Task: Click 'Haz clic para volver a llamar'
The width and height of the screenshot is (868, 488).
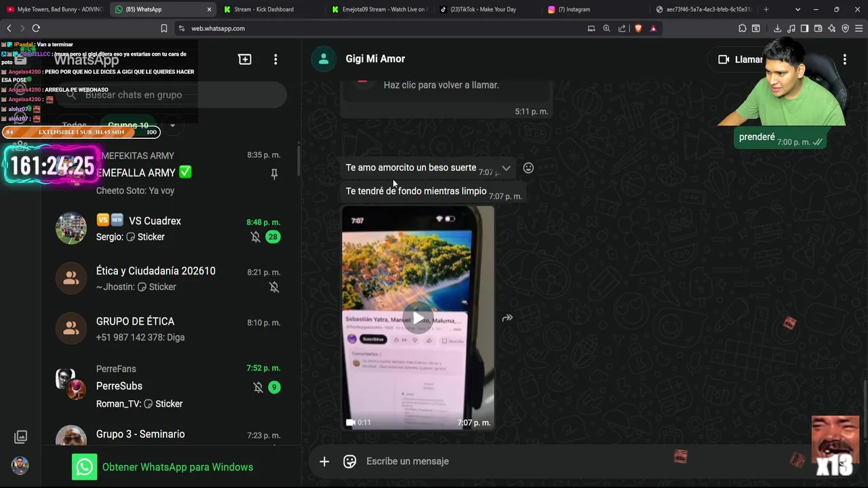Action: click(441, 85)
